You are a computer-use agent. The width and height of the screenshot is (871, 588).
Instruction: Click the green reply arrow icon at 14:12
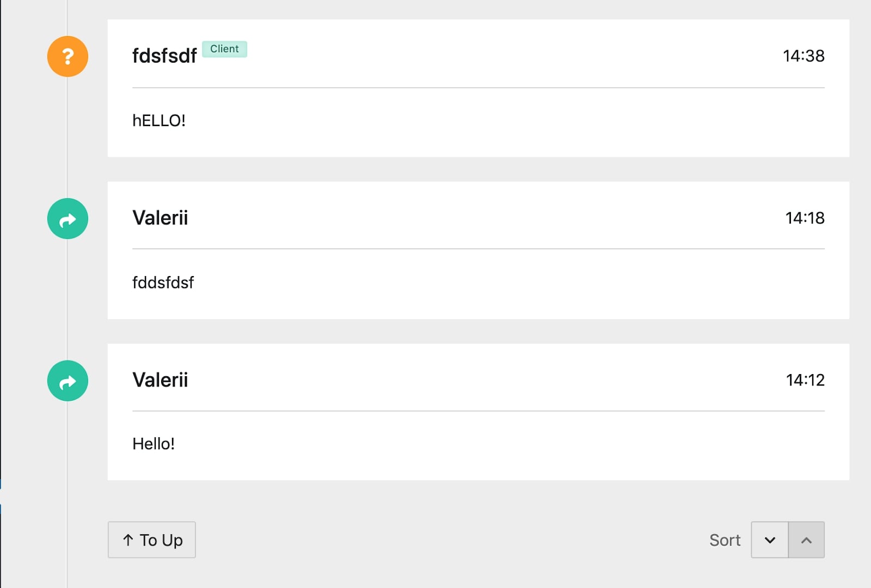point(68,381)
